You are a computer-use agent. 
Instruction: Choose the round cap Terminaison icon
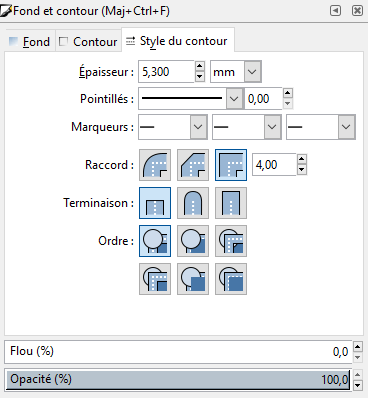point(193,203)
